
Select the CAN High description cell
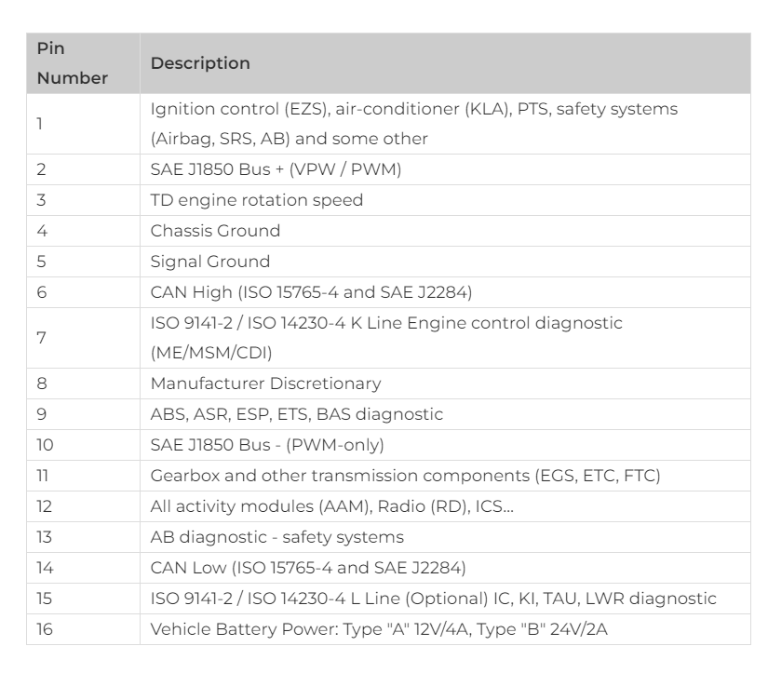tap(445, 292)
